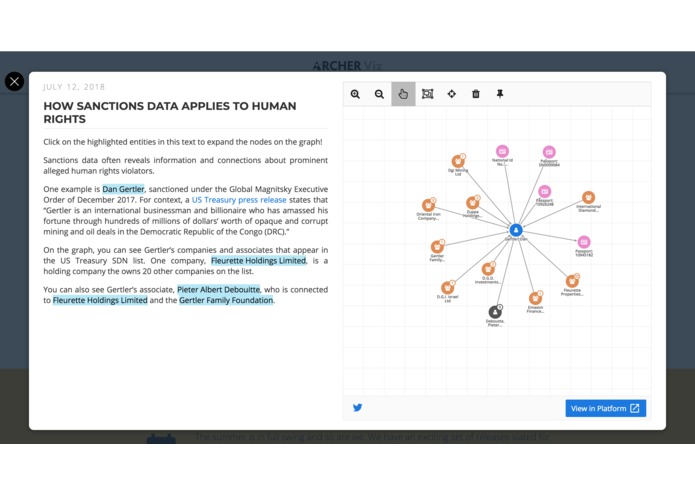
Task: Select the dark Debouitte, Pieter node
Action: (x=495, y=312)
